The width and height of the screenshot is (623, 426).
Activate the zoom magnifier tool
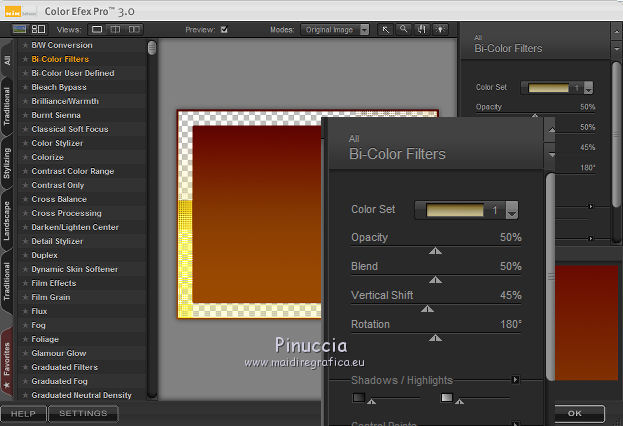click(404, 30)
